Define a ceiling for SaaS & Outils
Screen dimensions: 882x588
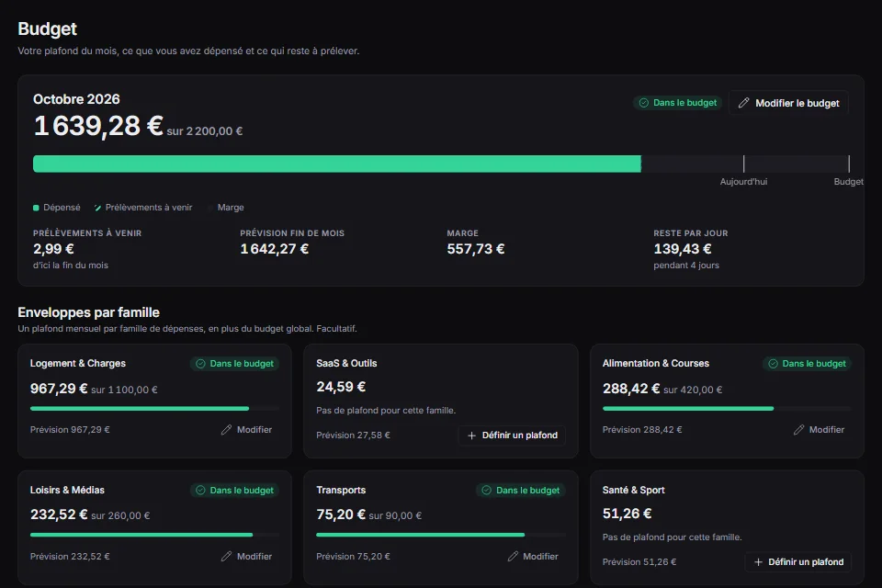(512, 435)
